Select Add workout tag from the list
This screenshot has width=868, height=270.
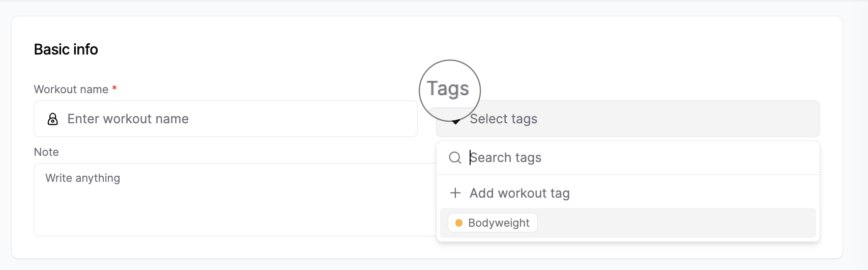point(628,193)
